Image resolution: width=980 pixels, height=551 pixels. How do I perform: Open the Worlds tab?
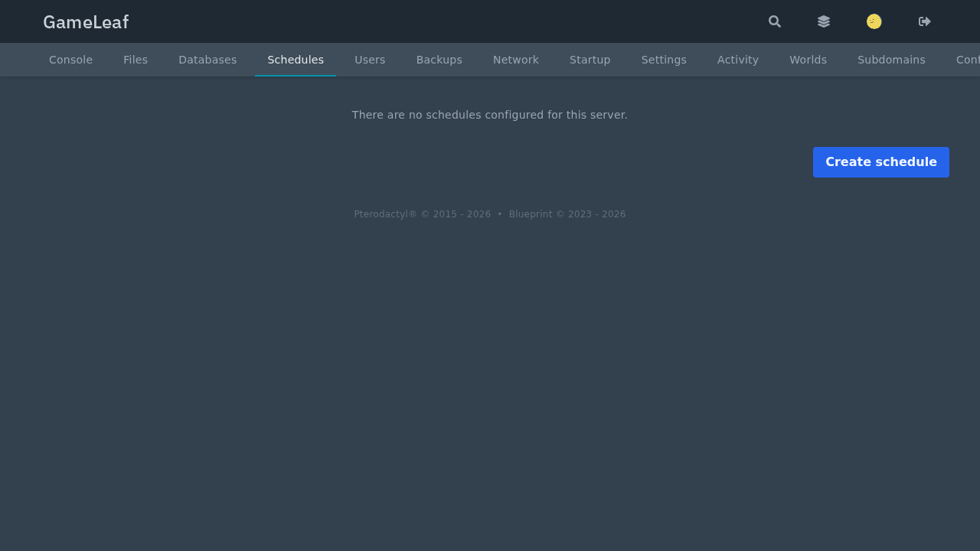(808, 60)
